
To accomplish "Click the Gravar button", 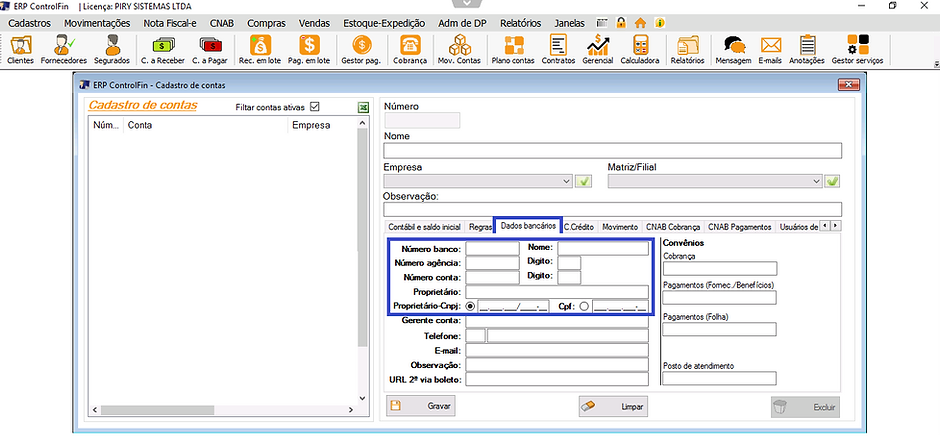I will click(420, 406).
